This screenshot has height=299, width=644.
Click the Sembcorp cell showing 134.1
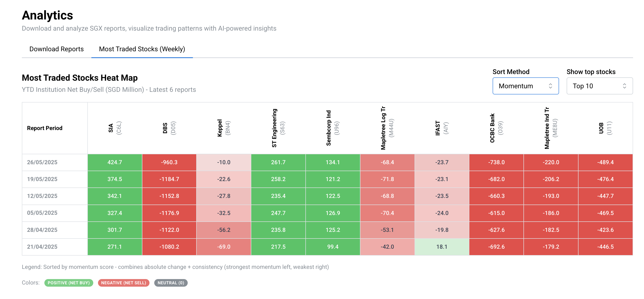coord(333,162)
